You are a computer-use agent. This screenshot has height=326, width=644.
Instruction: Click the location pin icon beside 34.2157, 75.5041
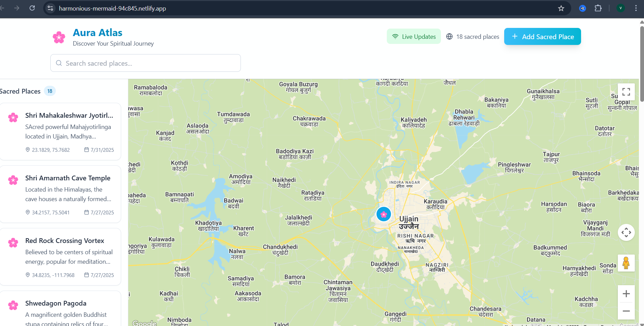tap(28, 212)
